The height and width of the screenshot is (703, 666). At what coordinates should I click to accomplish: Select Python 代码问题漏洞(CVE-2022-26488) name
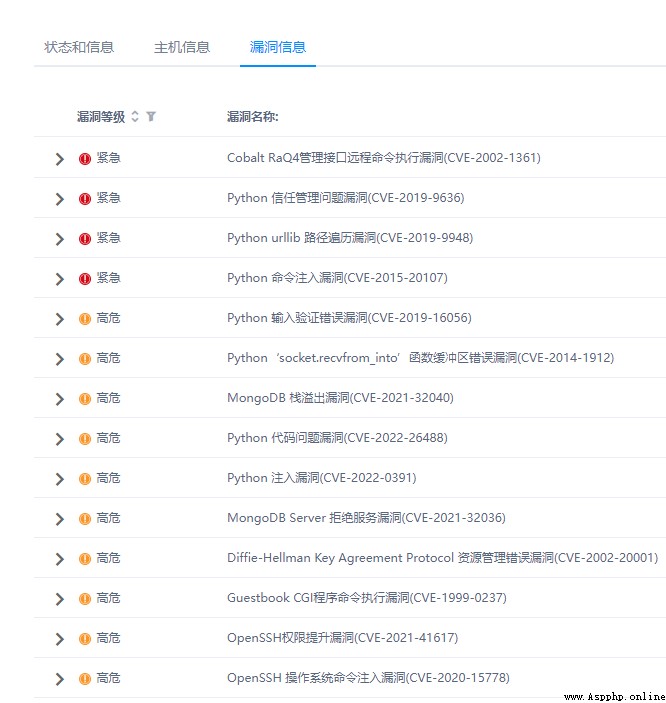tap(337, 438)
